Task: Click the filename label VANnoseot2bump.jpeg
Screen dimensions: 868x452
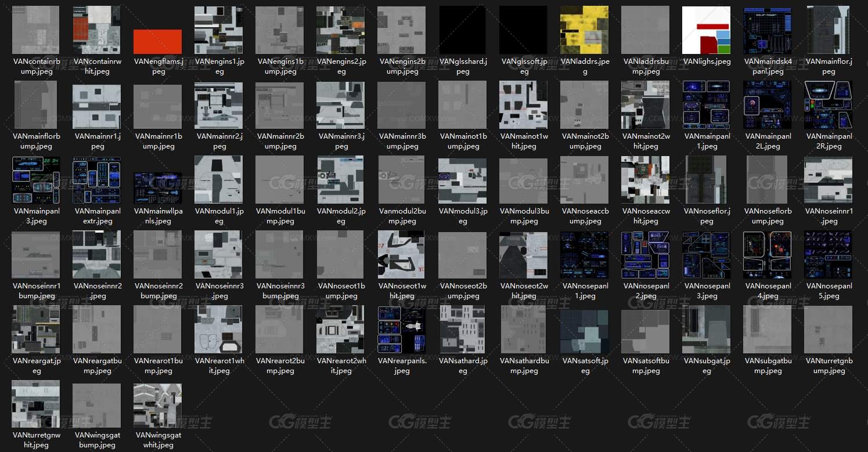Action: tap(463, 291)
